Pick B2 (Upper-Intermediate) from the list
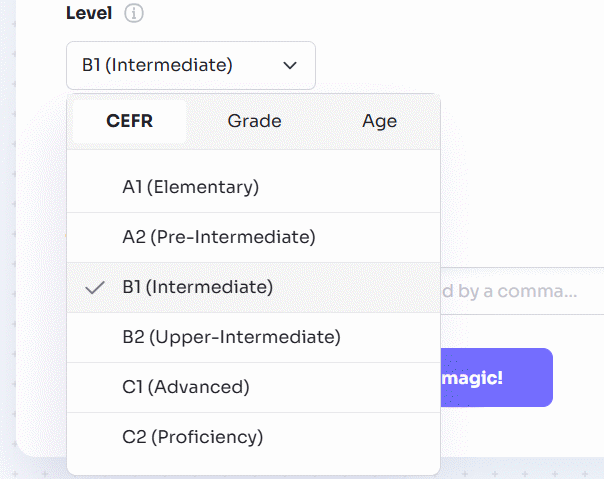Screen dimensions: 604x479 pyautogui.click(x=231, y=337)
